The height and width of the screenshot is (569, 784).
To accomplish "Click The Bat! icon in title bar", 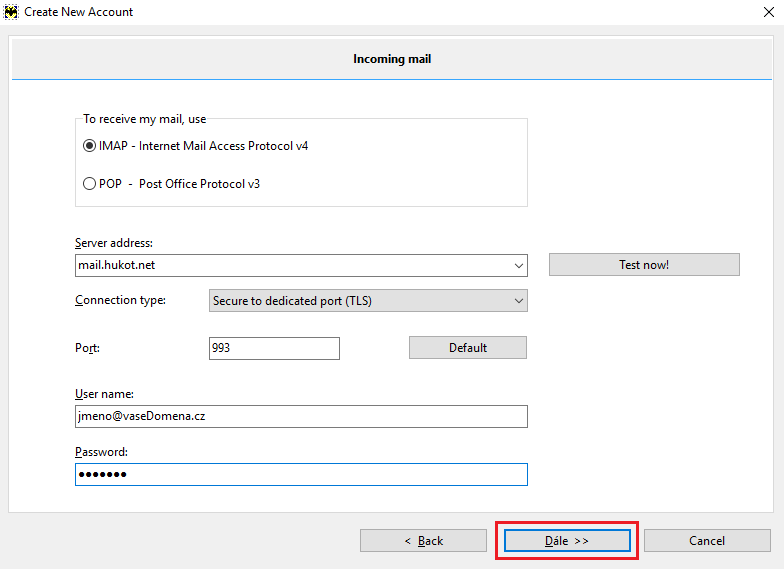I will click(12, 12).
